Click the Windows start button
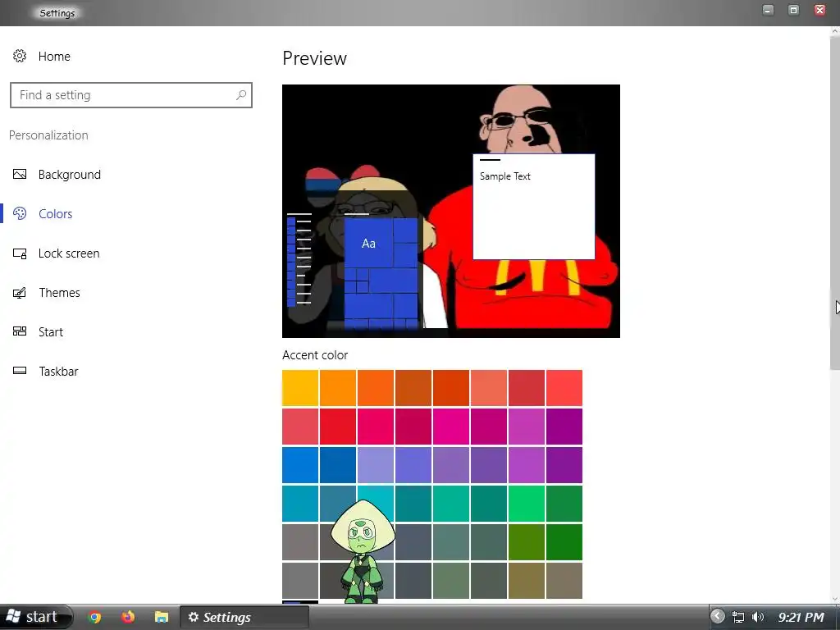 pyautogui.click(x=36, y=617)
